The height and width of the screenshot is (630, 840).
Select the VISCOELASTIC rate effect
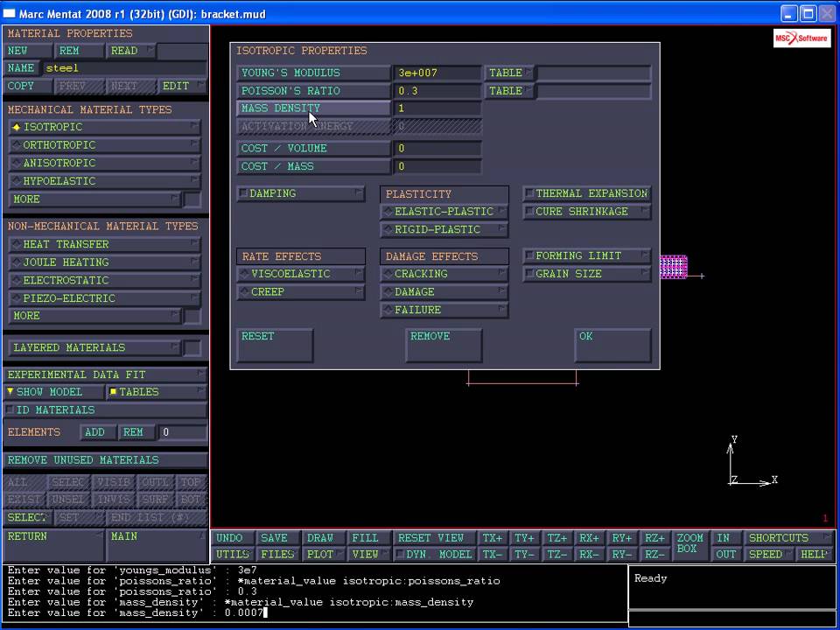click(x=300, y=274)
